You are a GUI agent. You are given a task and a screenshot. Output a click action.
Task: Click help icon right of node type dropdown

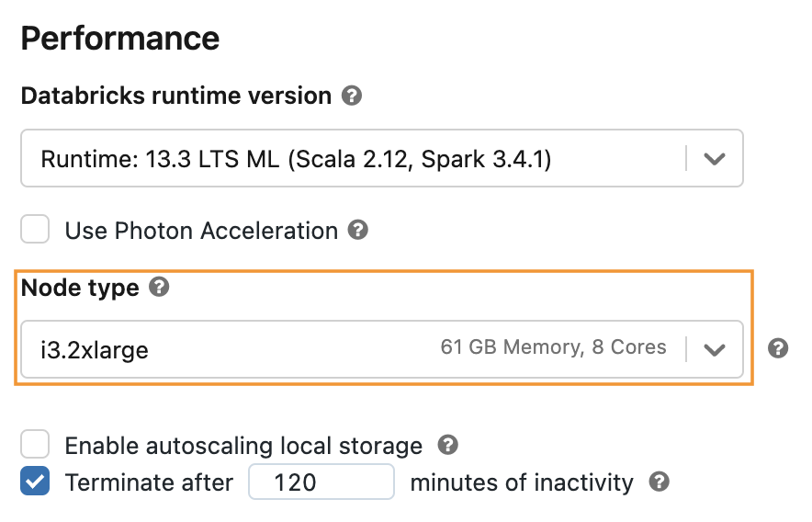coord(778,348)
